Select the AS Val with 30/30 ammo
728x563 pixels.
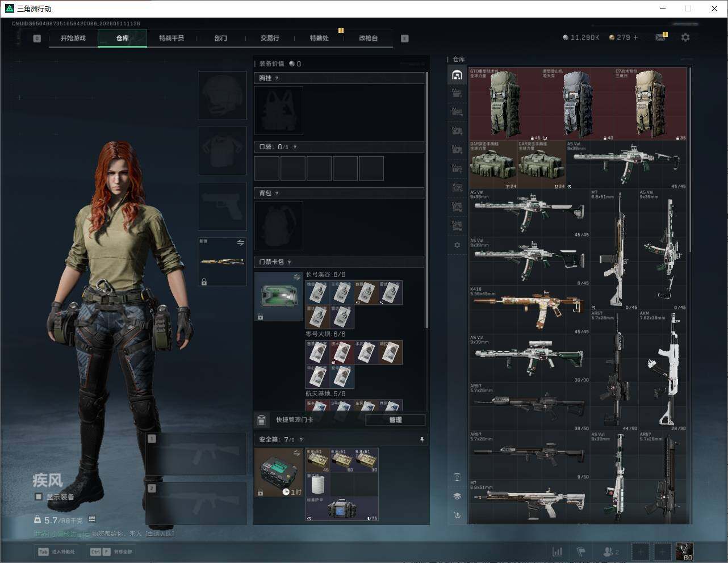coord(529,359)
